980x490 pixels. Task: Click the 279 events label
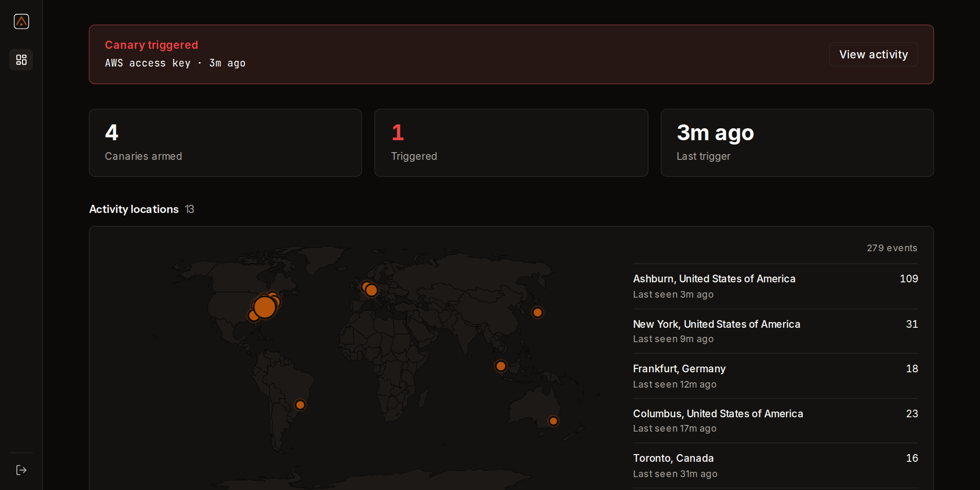[x=892, y=248]
